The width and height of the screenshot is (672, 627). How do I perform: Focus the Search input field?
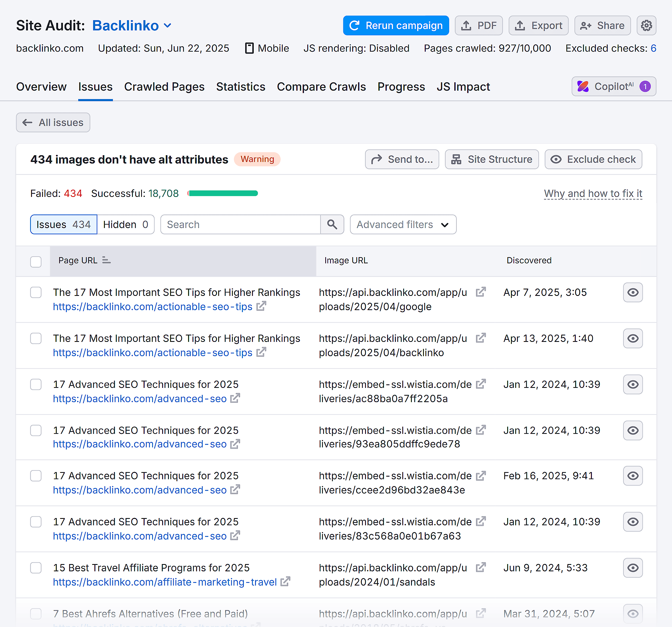(240, 225)
